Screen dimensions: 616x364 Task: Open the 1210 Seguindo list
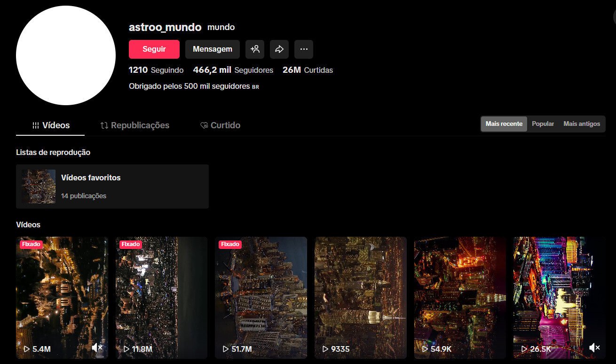pos(156,70)
